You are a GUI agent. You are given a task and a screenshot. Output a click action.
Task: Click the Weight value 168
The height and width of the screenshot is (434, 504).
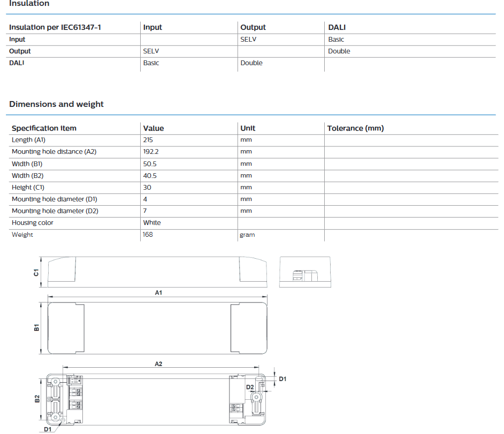[x=148, y=235]
